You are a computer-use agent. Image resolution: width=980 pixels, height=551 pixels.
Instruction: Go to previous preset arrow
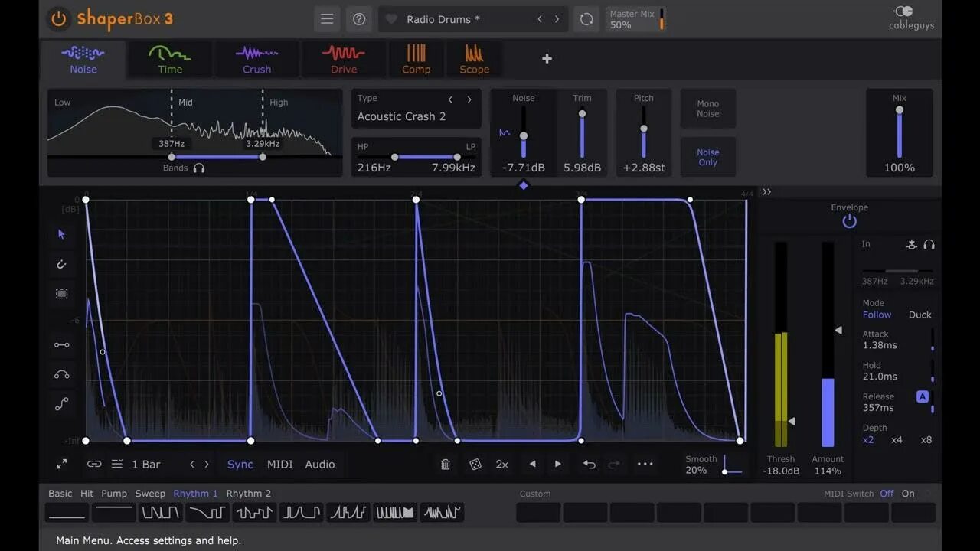(x=540, y=19)
